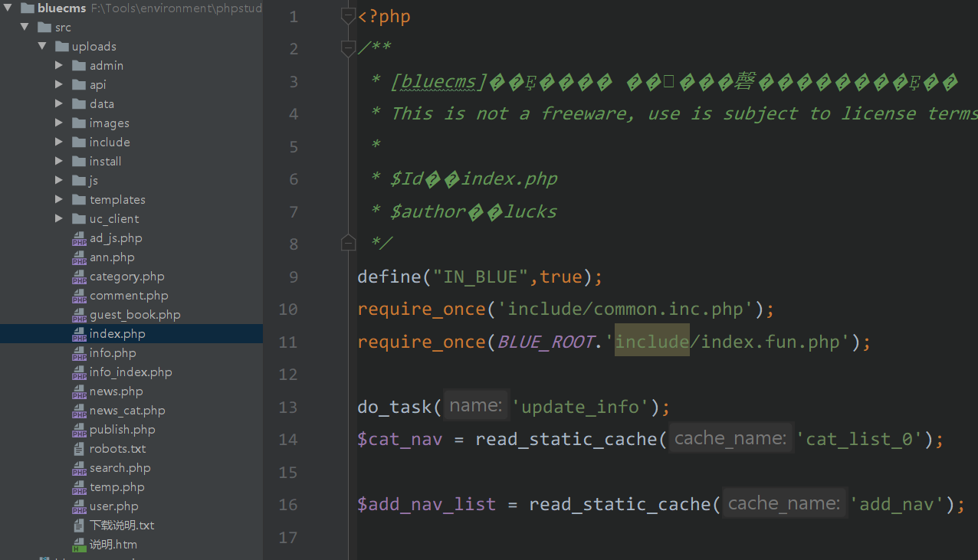Image resolution: width=978 pixels, height=560 pixels.
Task: Click the 'include/common.inc.php' string in the code
Action: (x=625, y=309)
